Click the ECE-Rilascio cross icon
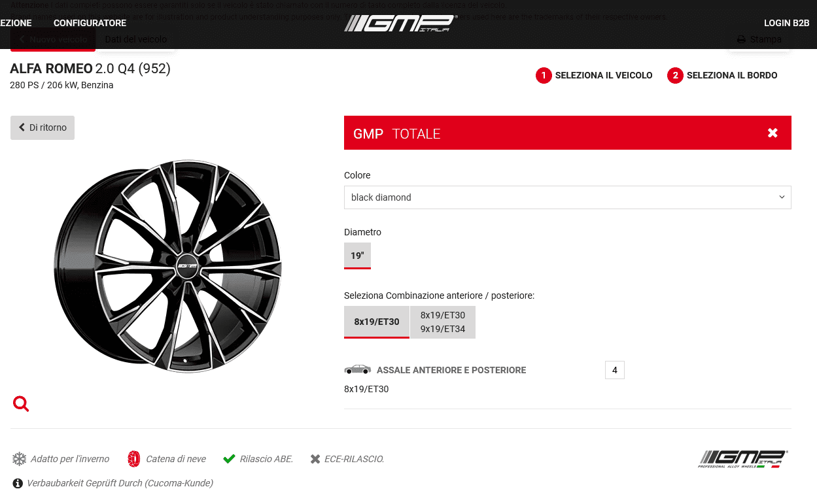 point(315,459)
